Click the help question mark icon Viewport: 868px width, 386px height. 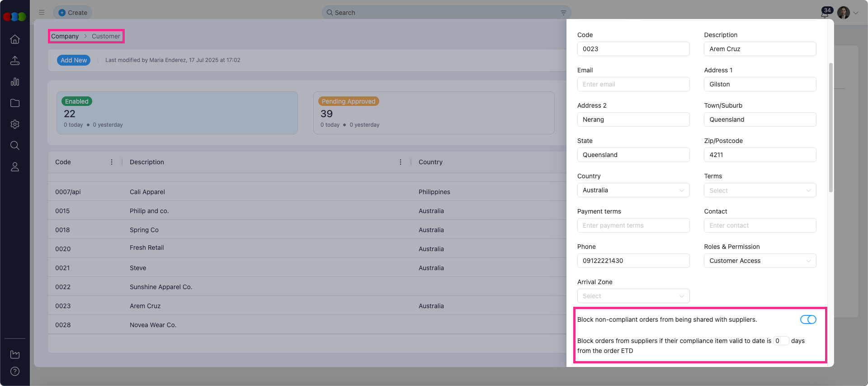click(x=15, y=372)
